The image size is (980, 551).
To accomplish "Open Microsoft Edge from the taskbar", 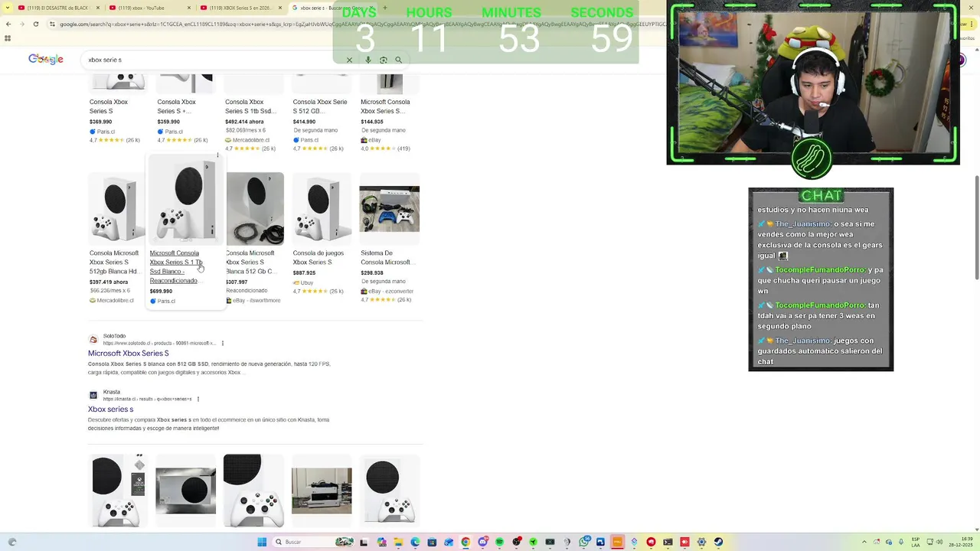I will [x=415, y=542].
